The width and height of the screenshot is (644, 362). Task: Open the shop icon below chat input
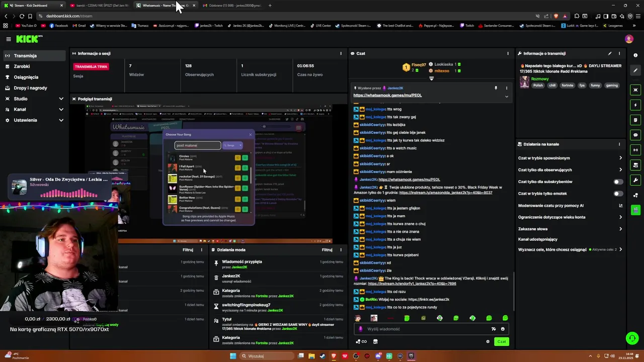click(x=375, y=341)
